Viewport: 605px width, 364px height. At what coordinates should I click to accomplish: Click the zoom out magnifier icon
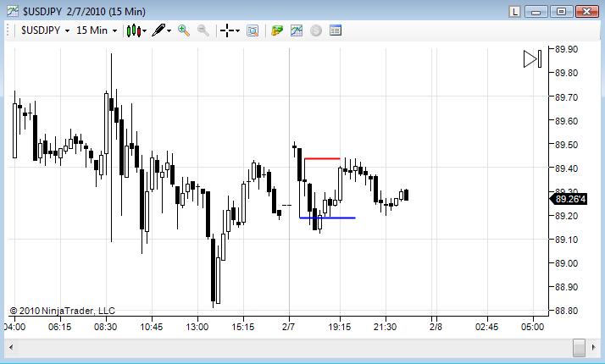coord(203,30)
